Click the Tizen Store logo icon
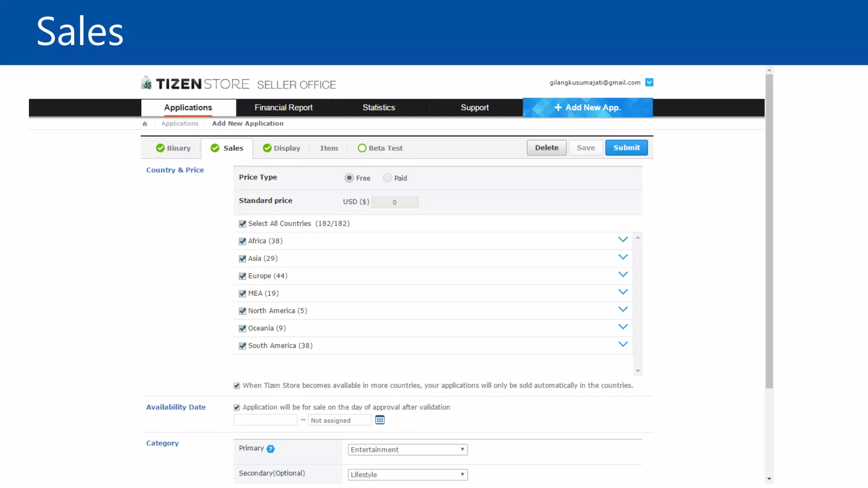Image resolution: width=868 pixels, height=488 pixels. tap(147, 83)
